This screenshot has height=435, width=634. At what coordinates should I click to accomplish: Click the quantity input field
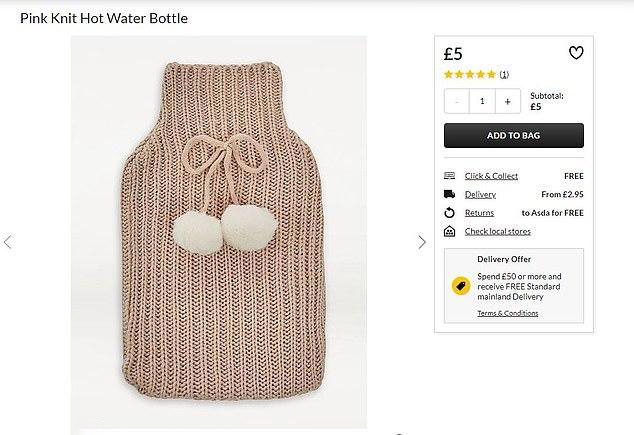(x=482, y=101)
